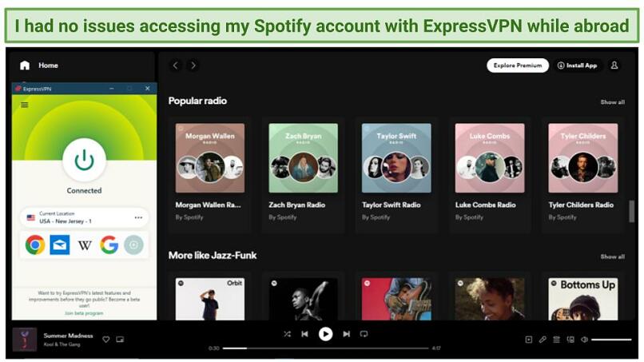Open Tyler Childers Radio cover

pos(582,158)
